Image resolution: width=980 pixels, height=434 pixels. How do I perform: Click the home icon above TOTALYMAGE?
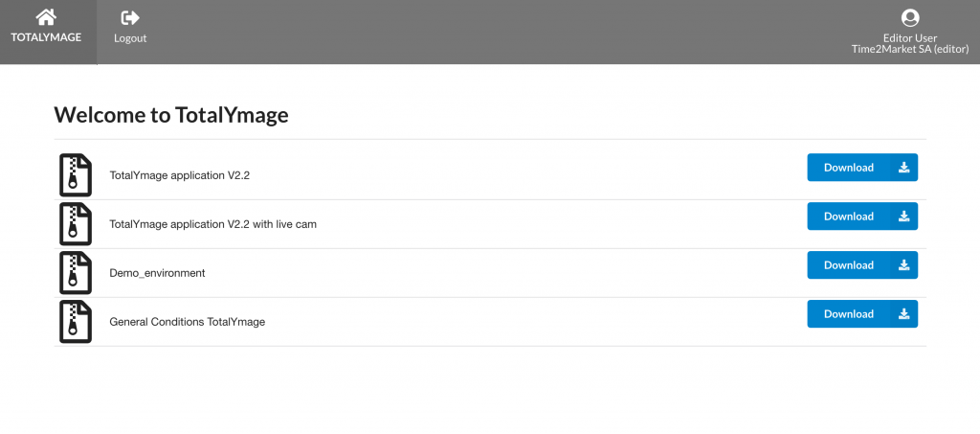coord(46,17)
